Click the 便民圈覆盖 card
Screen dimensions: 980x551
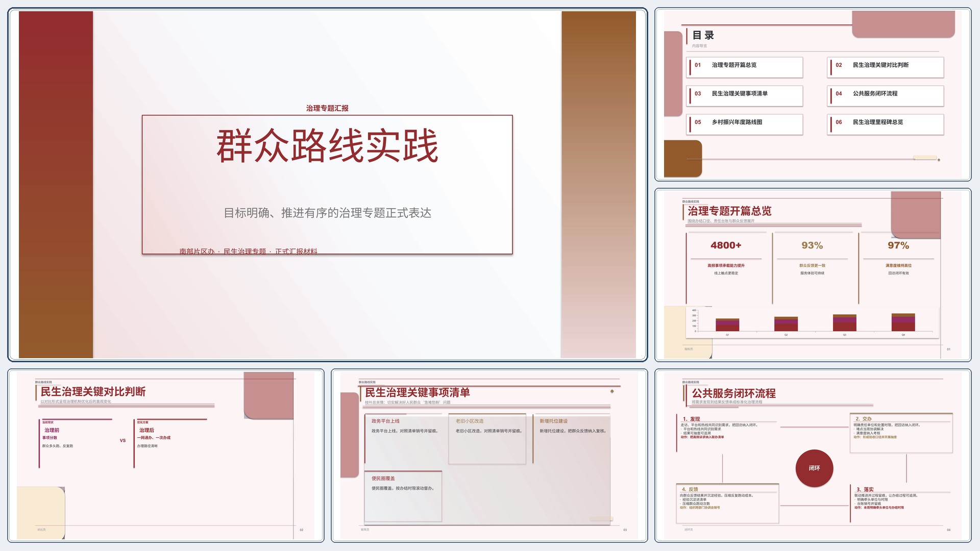coord(403,496)
